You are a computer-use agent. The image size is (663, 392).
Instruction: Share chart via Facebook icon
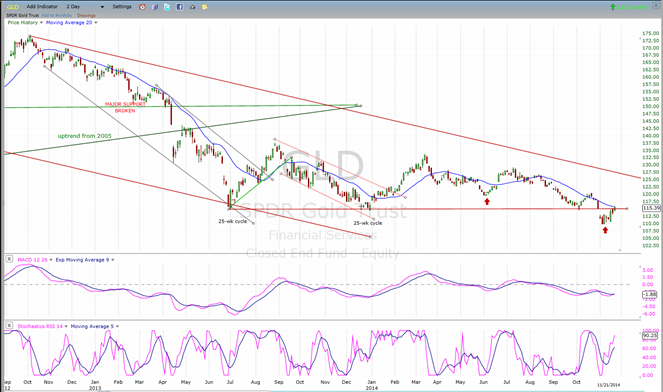[x=180, y=7]
